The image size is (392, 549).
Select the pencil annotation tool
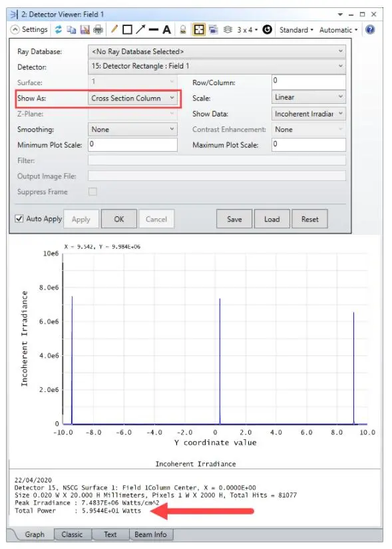[114, 29]
